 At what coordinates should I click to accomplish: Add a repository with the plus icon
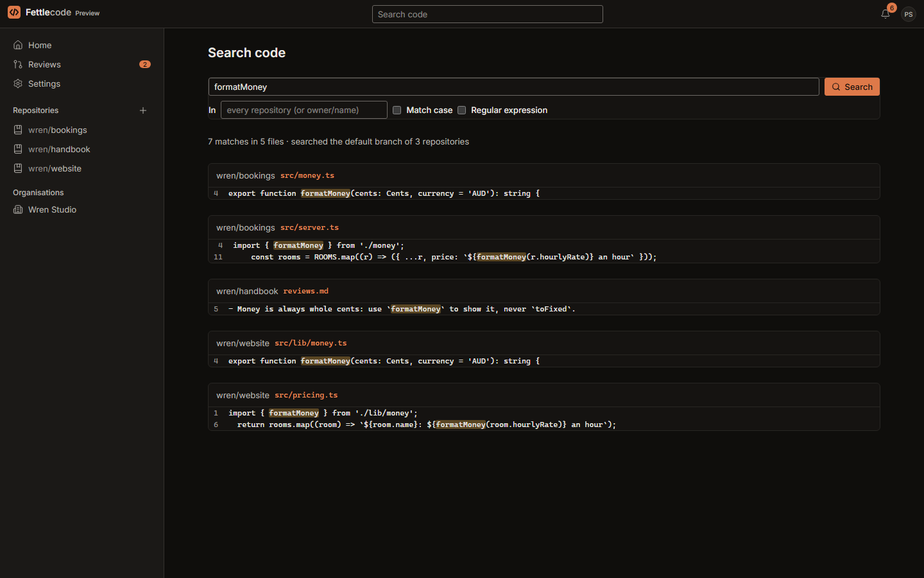coord(143,110)
